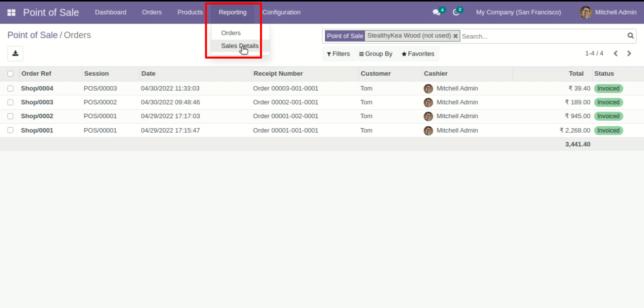The image size is (644, 308).
Task: Open order Shop/0004
Action: click(x=37, y=89)
